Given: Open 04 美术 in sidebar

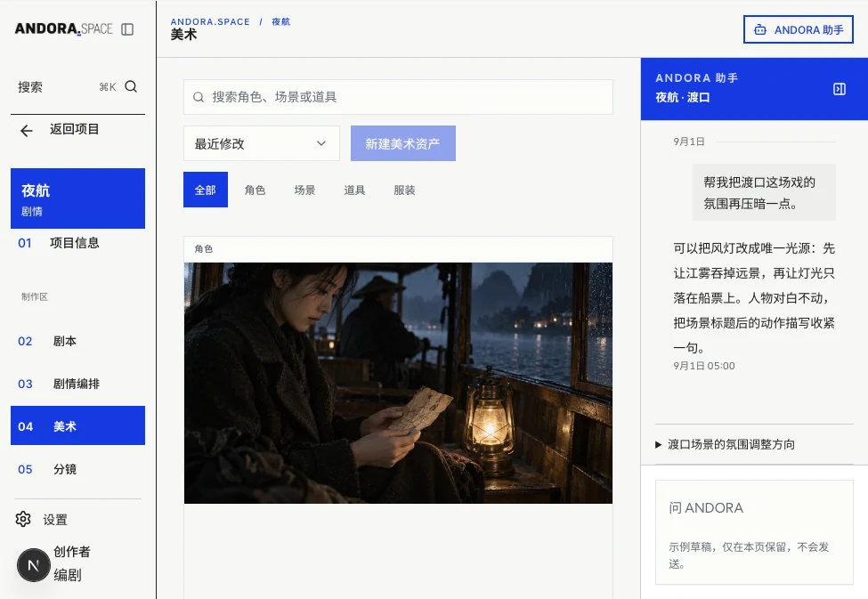Looking at the screenshot, I should pyautogui.click(x=77, y=425).
